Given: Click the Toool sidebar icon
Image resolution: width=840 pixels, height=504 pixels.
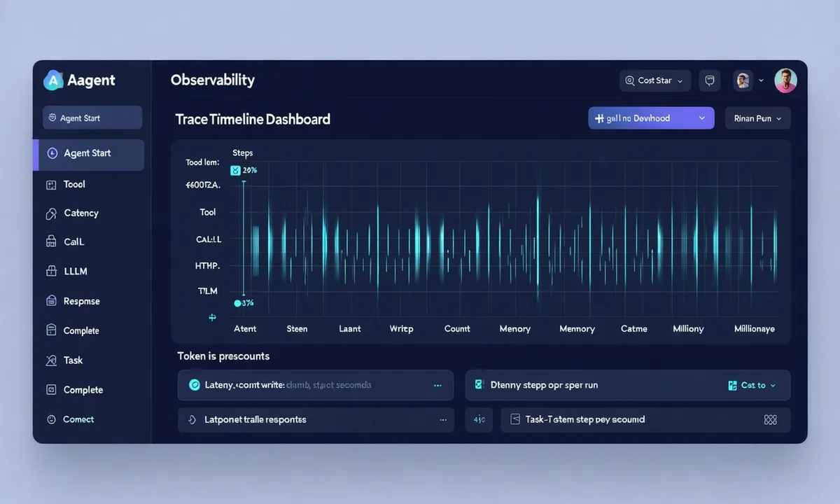Looking at the screenshot, I should tap(50, 185).
